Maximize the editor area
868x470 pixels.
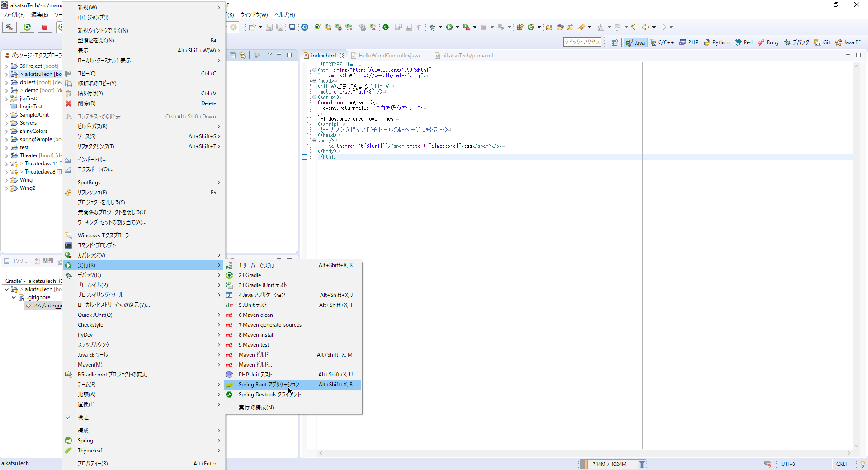click(859, 55)
